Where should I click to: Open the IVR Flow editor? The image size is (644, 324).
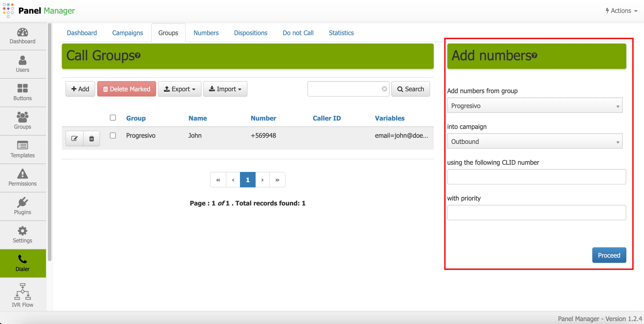click(x=22, y=295)
